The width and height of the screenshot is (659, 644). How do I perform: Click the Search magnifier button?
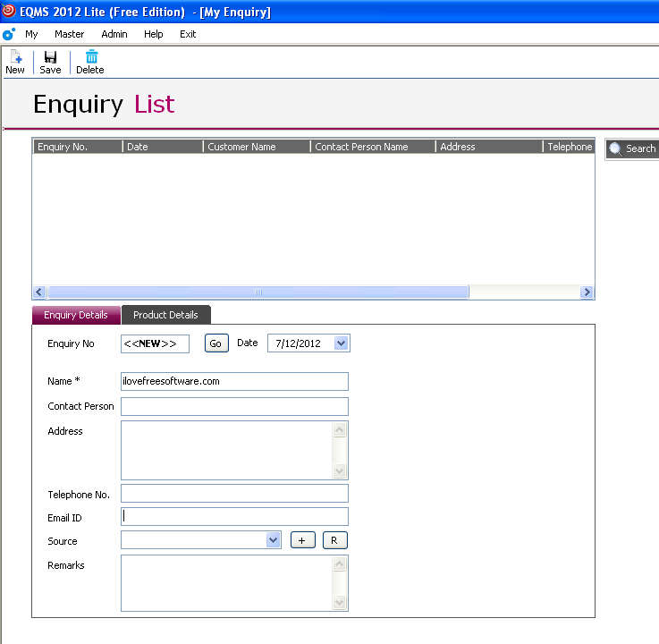click(632, 148)
